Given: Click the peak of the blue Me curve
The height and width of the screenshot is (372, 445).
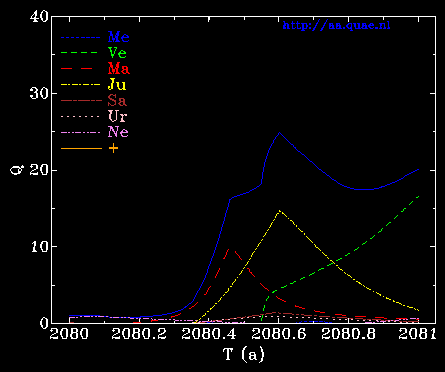Looking at the screenshot, I should [279, 132].
